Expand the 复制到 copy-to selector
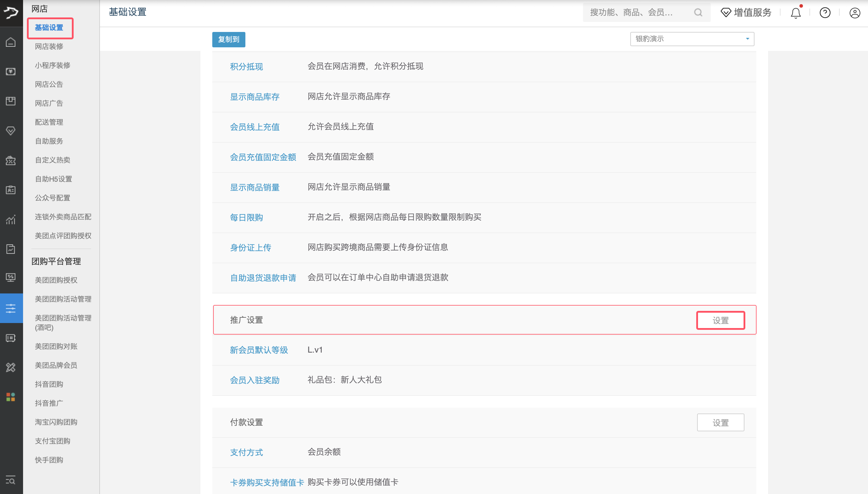 (229, 39)
